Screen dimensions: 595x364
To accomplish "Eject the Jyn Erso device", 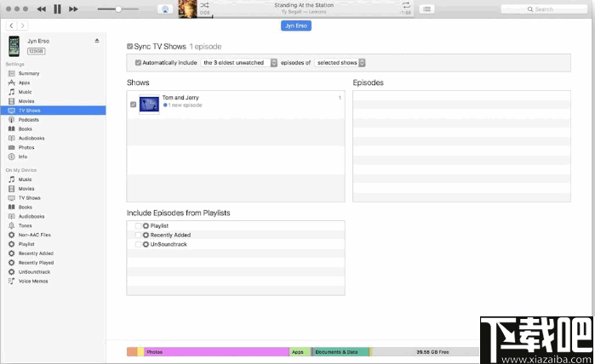I will point(97,41).
